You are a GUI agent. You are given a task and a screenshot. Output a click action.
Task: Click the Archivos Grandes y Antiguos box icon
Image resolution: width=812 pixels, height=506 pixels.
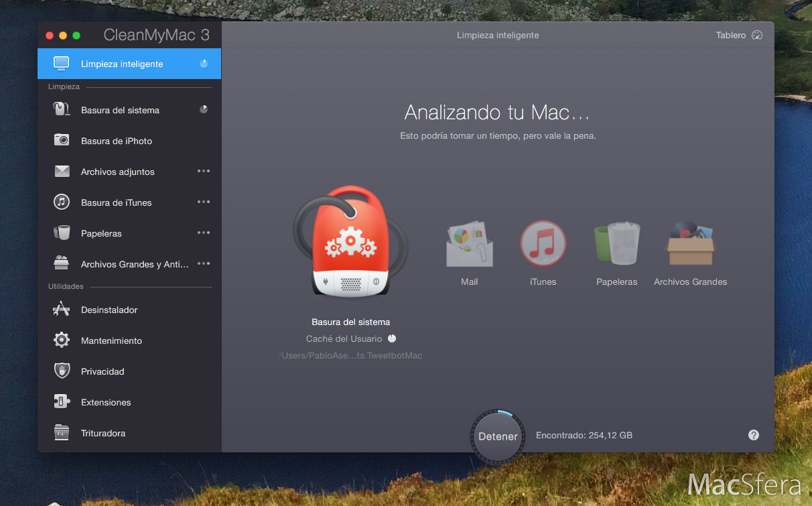[x=62, y=262]
